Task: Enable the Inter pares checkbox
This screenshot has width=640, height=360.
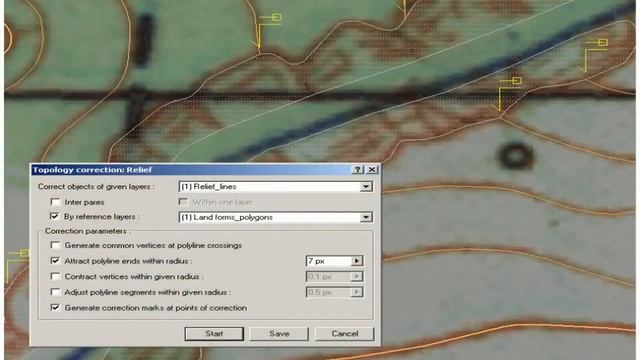Action: pos(55,202)
